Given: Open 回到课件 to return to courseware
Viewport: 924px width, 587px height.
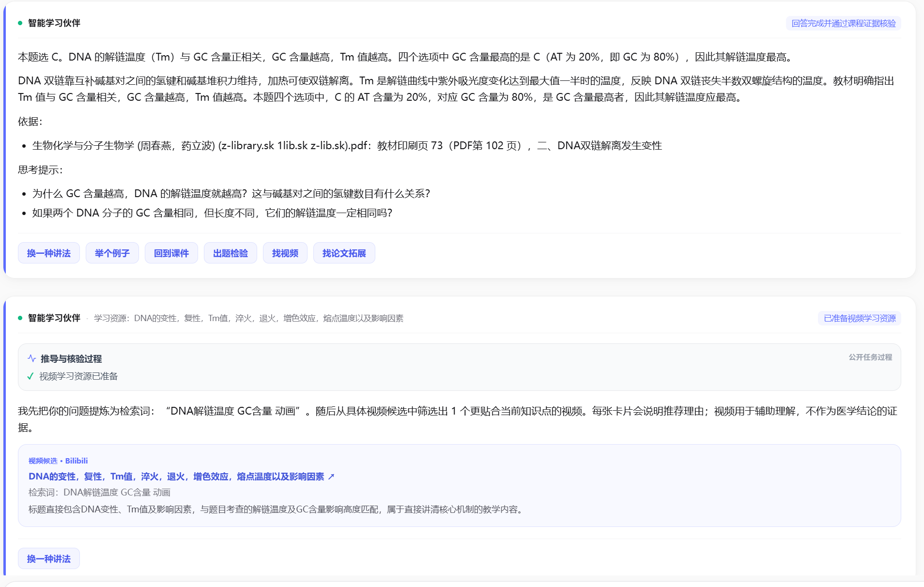Looking at the screenshot, I should pos(171,253).
